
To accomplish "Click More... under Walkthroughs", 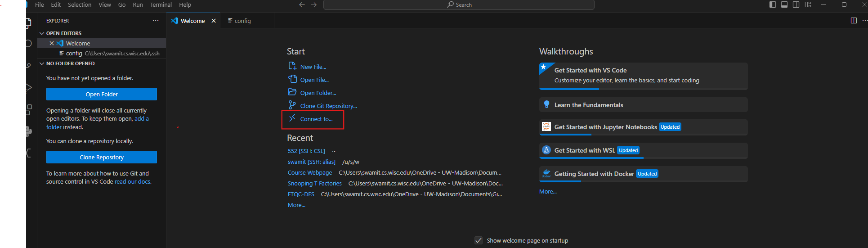I will 548,191.
